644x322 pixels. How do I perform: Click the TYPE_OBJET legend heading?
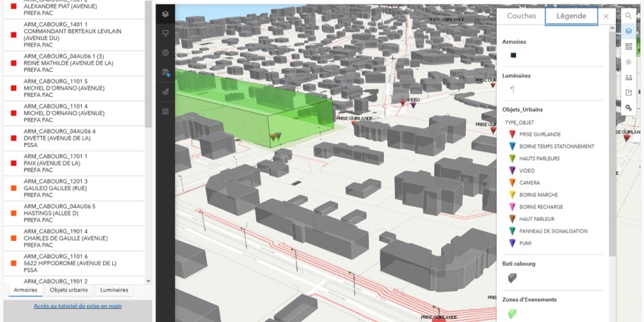coord(519,123)
